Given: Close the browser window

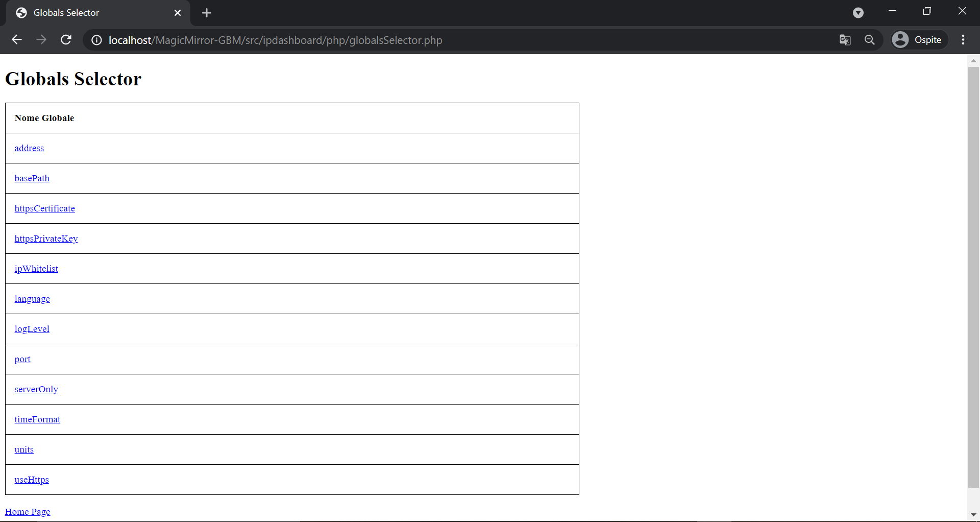Looking at the screenshot, I should (x=962, y=11).
